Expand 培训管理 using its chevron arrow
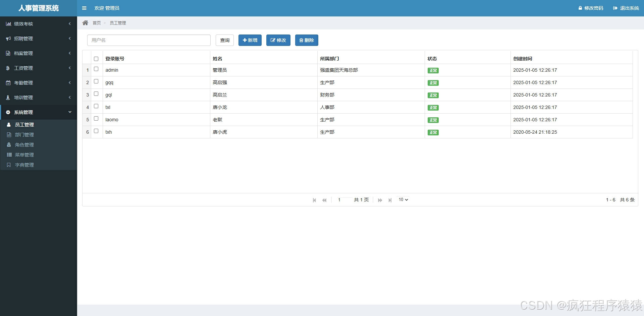Viewport: 644px width, 316px height. click(70, 98)
